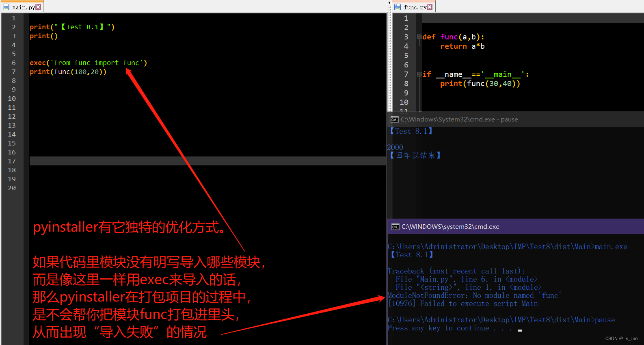Click the def func(a,b): line
The height and width of the screenshot is (345, 644).
coord(453,37)
